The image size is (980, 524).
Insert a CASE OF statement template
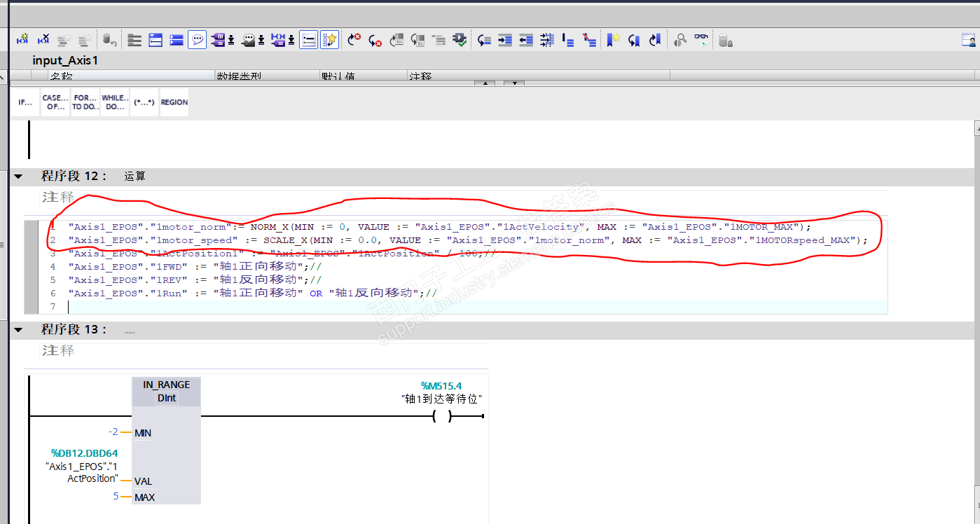[55, 102]
